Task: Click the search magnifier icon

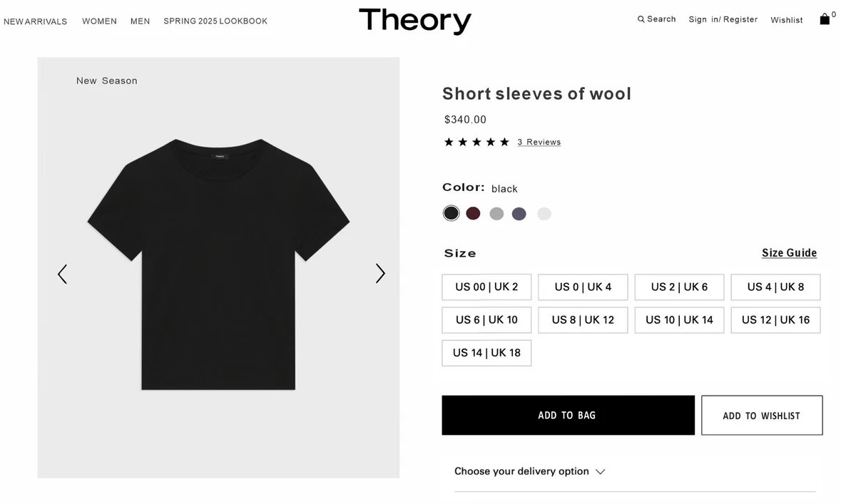Action: coord(641,19)
